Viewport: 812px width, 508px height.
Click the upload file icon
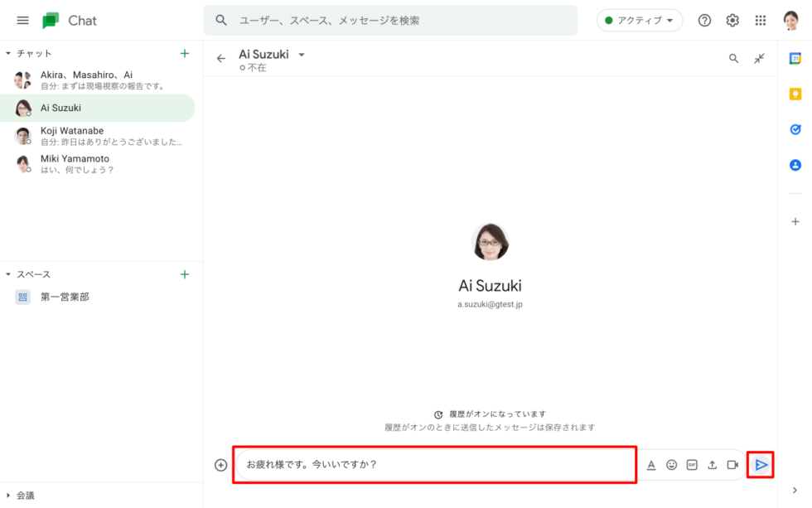click(x=712, y=465)
